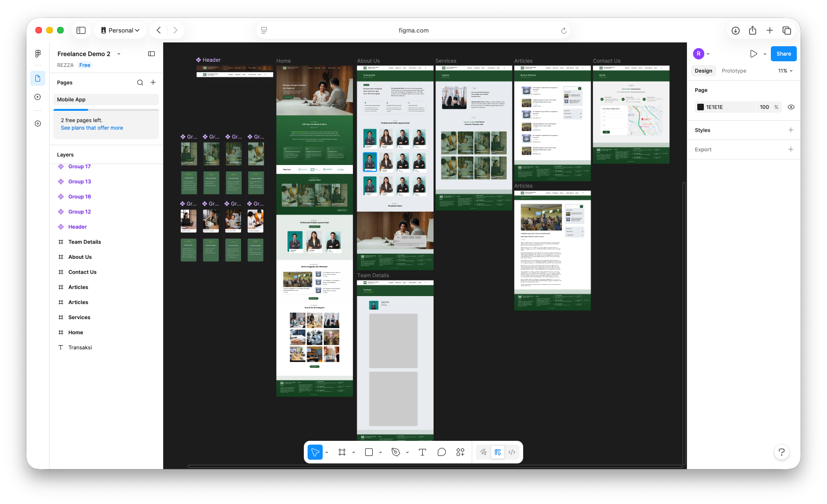Toggle page background visibility eye icon

click(x=791, y=107)
